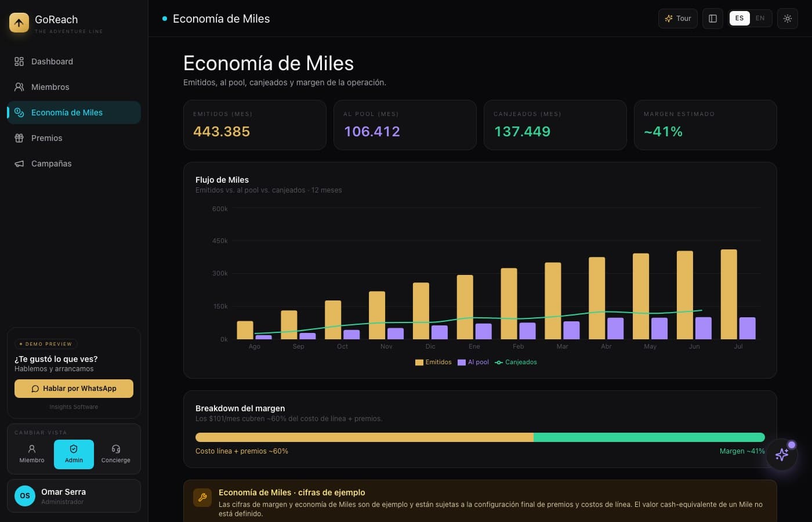Click the green Margen bar segment

point(649,437)
